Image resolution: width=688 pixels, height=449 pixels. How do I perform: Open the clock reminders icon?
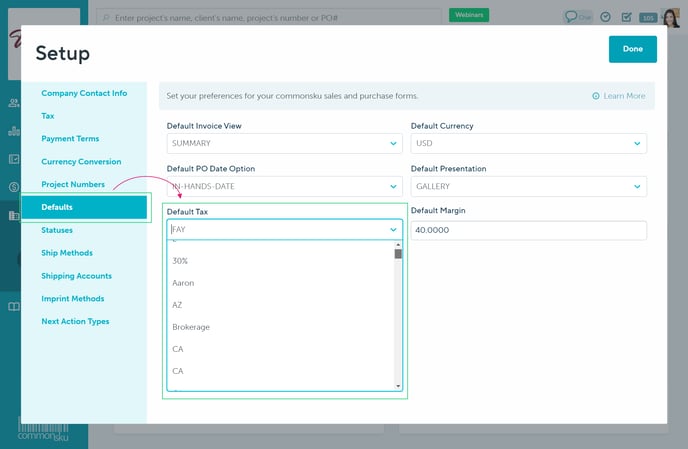(605, 16)
